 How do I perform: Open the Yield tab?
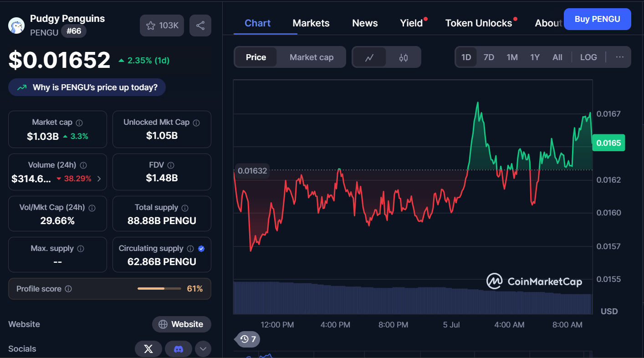[x=412, y=23]
